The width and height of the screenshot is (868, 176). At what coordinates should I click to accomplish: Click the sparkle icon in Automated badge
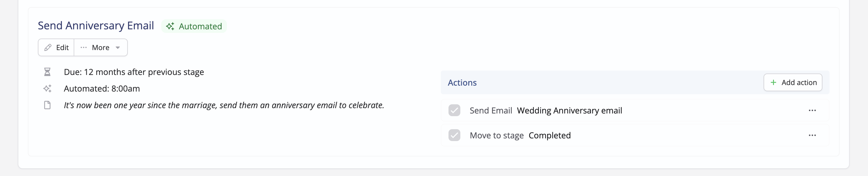click(170, 26)
